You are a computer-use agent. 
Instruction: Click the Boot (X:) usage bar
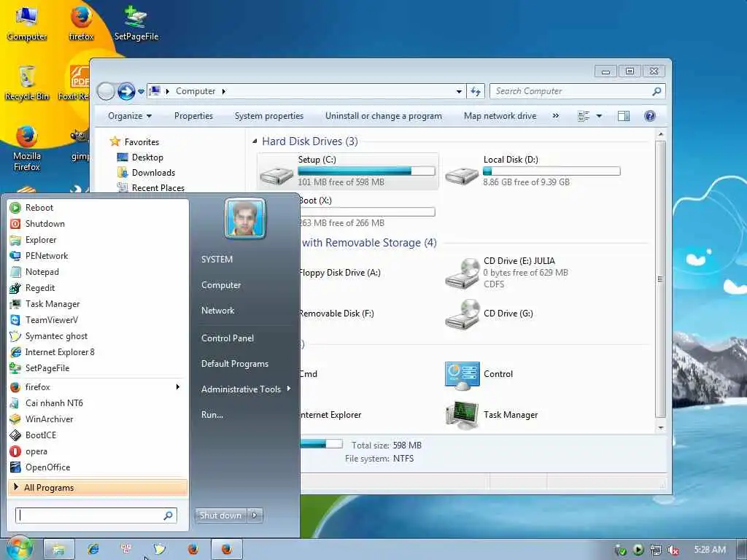367,212
